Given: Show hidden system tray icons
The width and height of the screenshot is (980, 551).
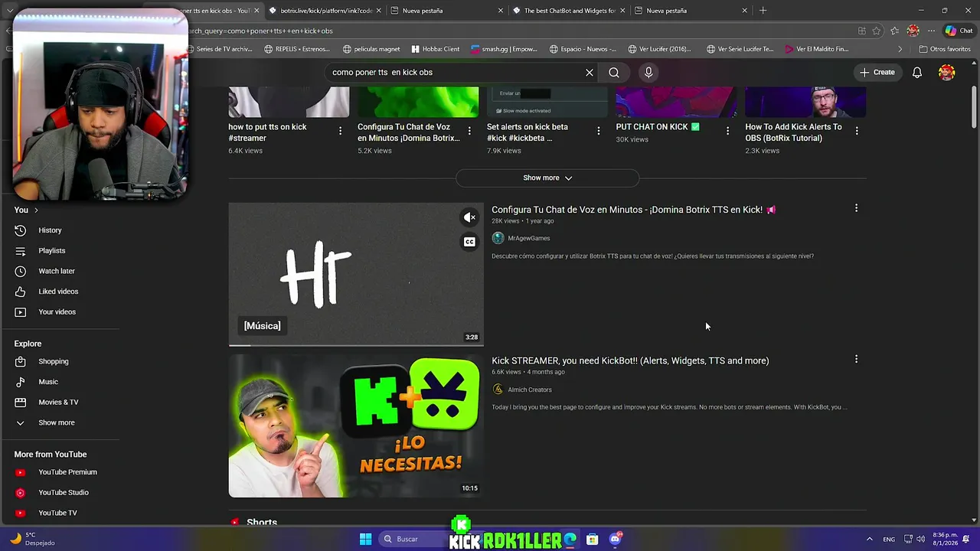Looking at the screenshot, I should [x=870, y=539].
